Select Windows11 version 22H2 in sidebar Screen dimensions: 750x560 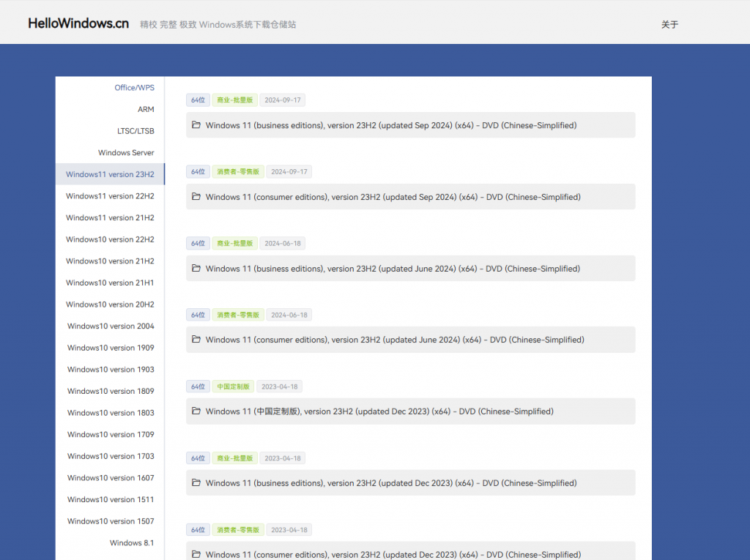coord(110,196)
